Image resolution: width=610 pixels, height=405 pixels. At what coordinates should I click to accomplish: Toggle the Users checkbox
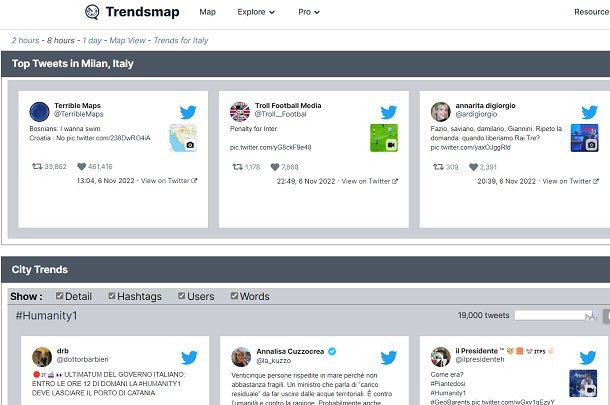tap(181, 296)
